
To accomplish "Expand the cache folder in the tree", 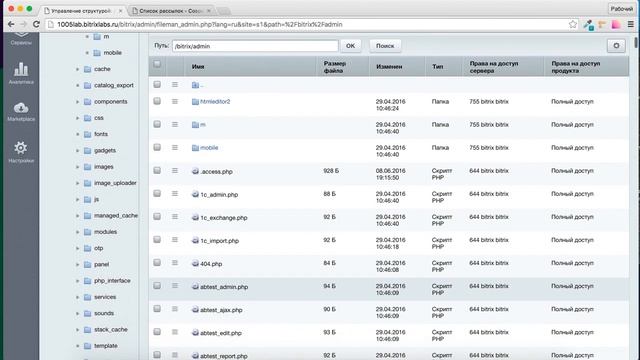I will (78, 69).
